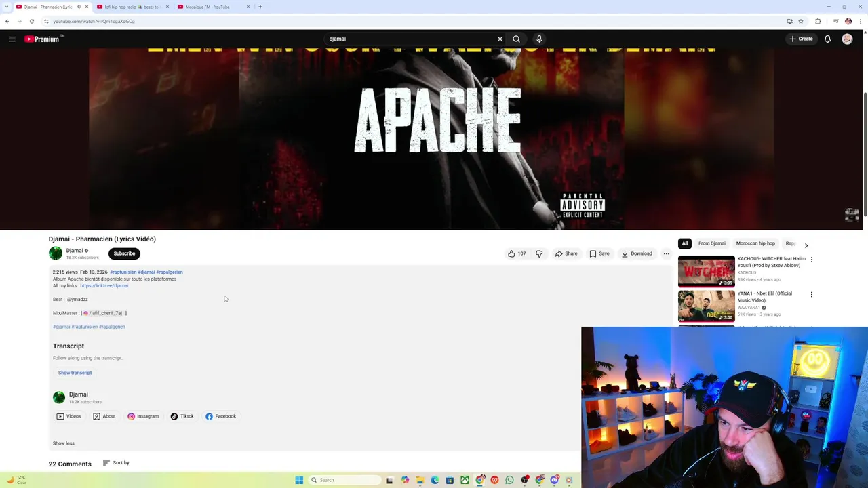The height and width of the screenshot is (488, 868).
Task: Mute the playing Djamai tab speaker icon
Action: click(x=79, y=7)
